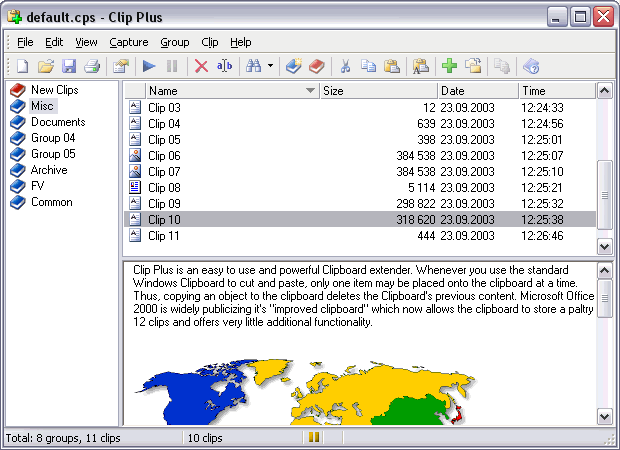Cut with the scissors toolbar icon

coord(346,66)
